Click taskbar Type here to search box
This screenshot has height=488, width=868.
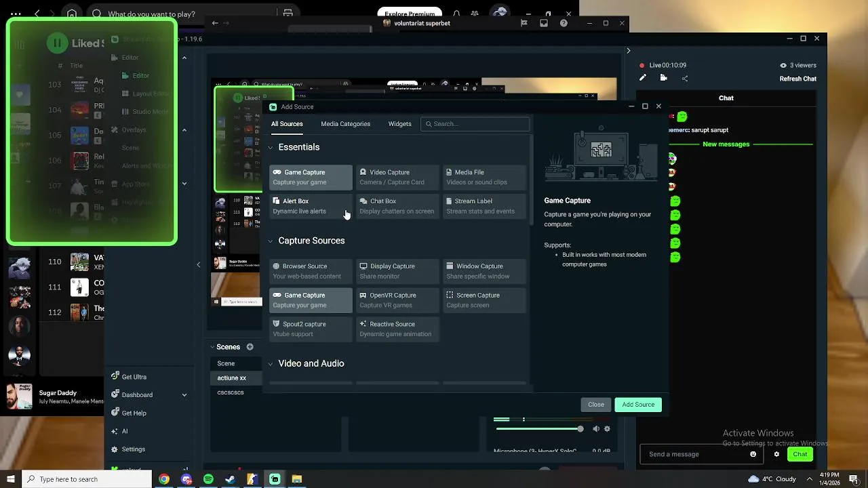(x=87, y=479)
